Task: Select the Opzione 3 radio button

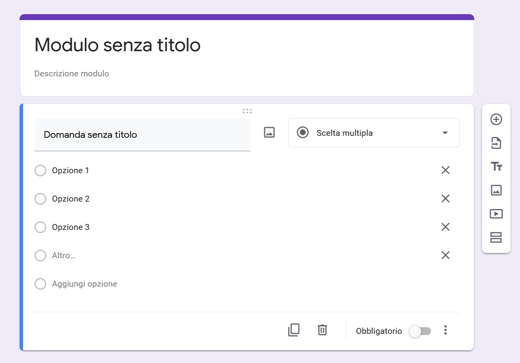Action: point(40,227)
